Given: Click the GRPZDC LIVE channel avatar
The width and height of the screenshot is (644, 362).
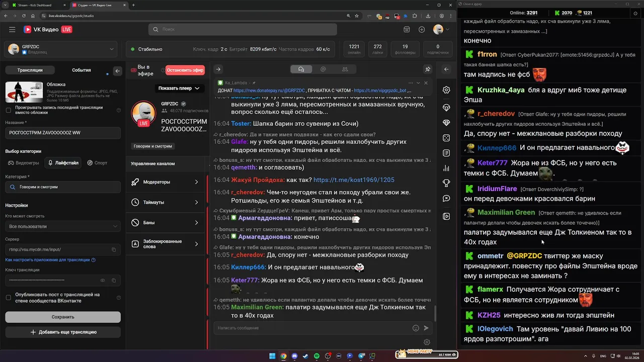Looking at the screenshot, I should (143, 113).
